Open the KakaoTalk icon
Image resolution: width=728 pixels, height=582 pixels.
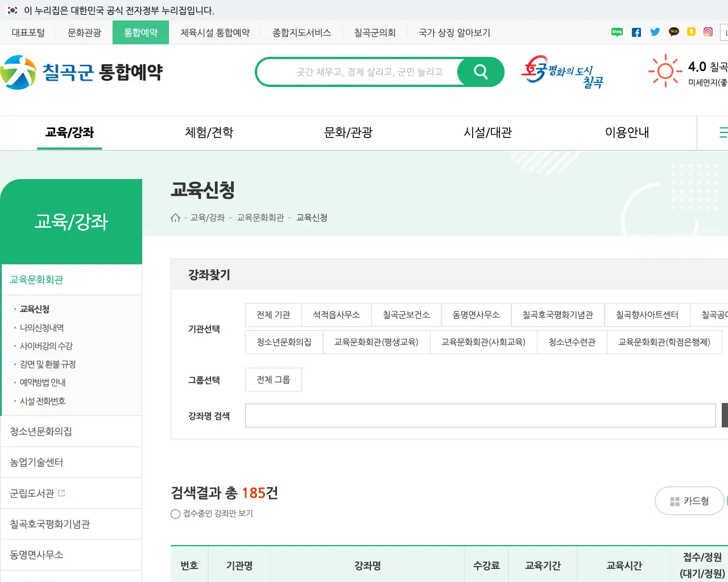click(674, 32)
